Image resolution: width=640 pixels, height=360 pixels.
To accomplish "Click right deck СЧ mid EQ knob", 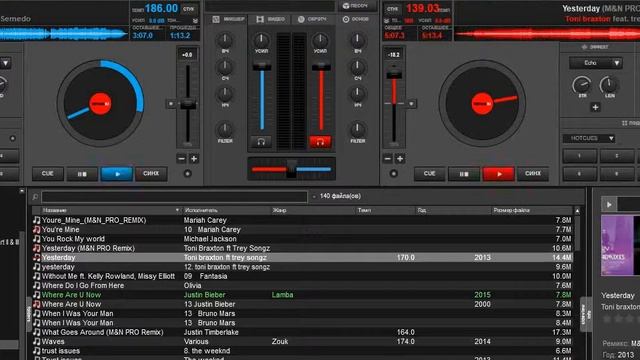I will click(358, 67).
